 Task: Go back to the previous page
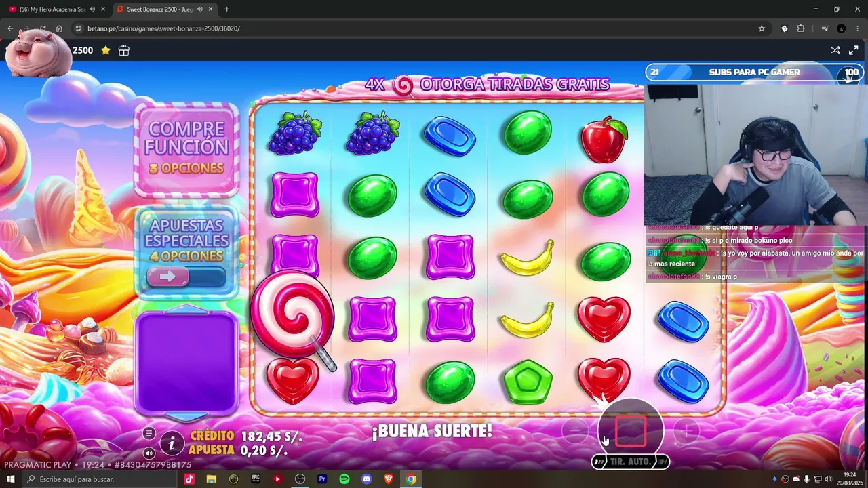pos(10,28)
